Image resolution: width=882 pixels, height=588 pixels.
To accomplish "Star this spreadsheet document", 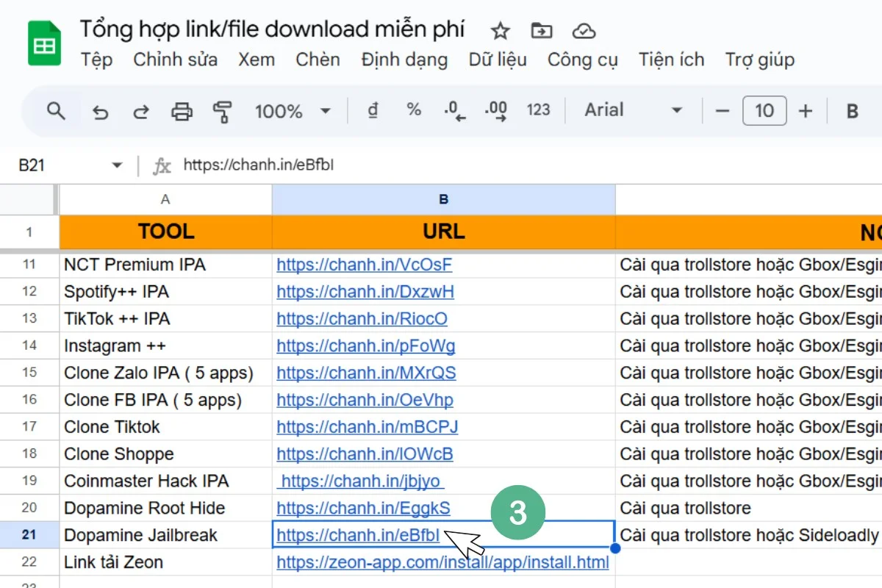I will [x=500, y=31].
